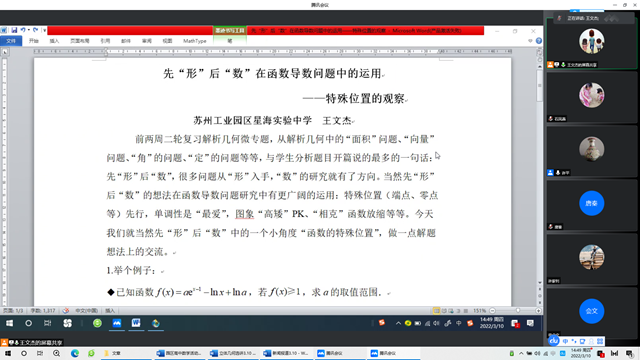640x360 pixels.
Task: Show hidden icons chevron on local taskbar
Action: pos(521,353)
